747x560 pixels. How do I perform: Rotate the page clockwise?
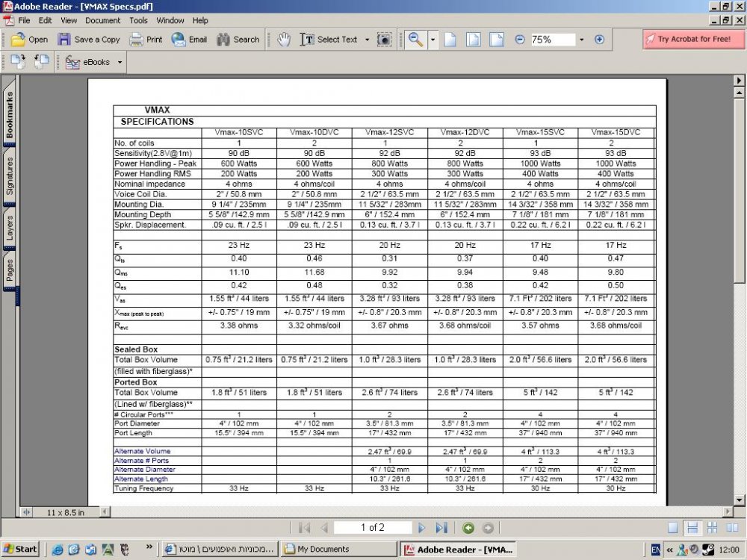click(18, 62)
